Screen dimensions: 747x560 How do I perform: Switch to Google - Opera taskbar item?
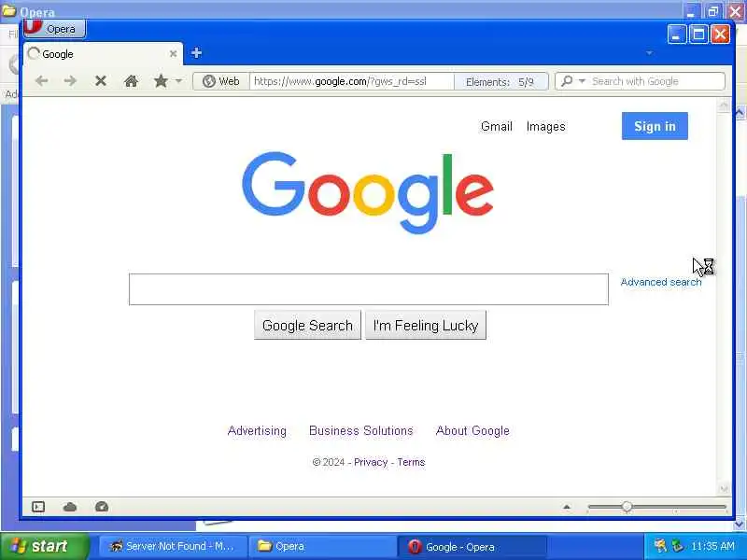472,547
